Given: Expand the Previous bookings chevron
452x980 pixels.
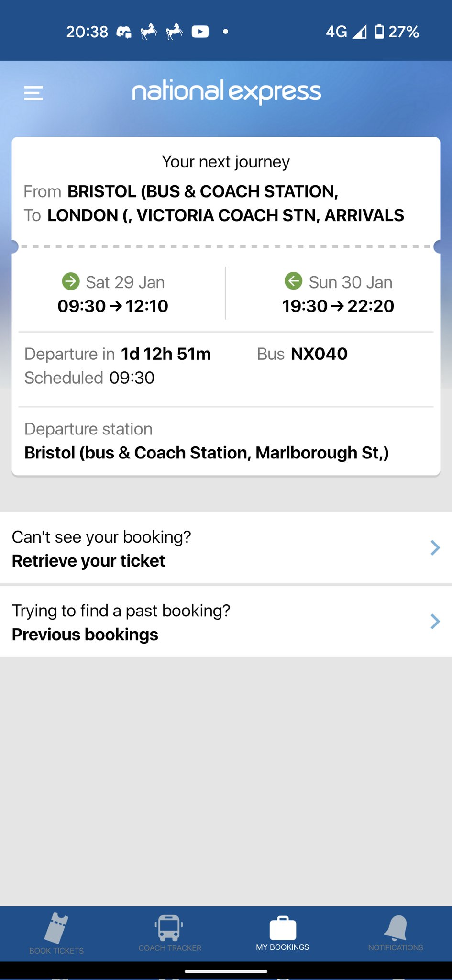Looking at the screenshot, I should click(434, 621).
